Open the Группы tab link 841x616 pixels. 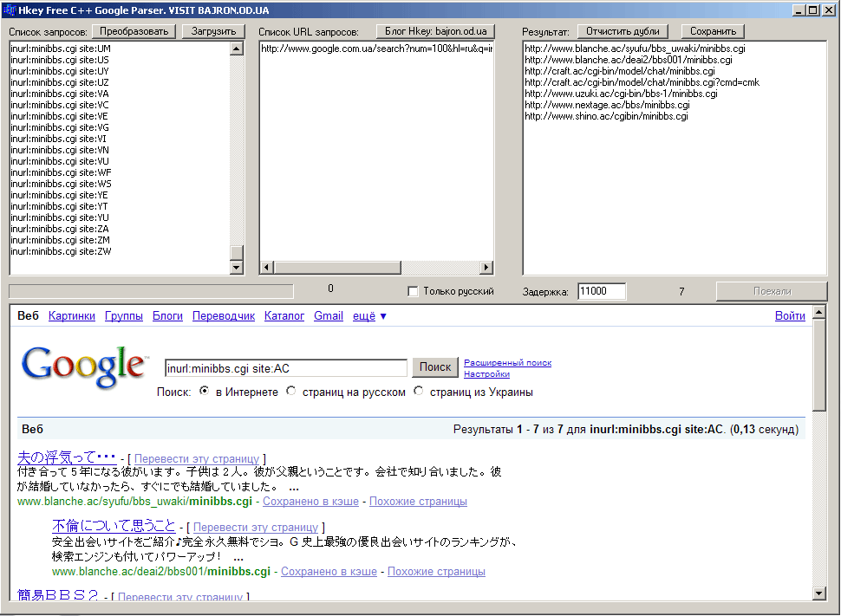(124, 315)
